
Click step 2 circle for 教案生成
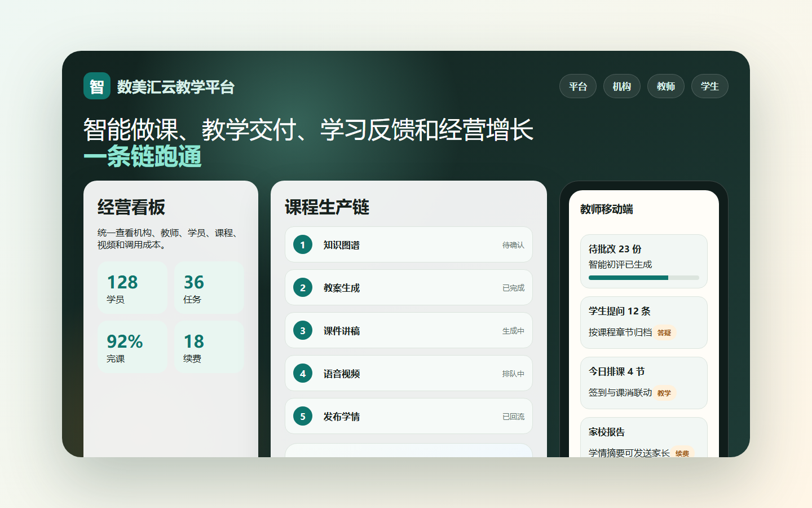pyautogui.click(x=303, y=287)
